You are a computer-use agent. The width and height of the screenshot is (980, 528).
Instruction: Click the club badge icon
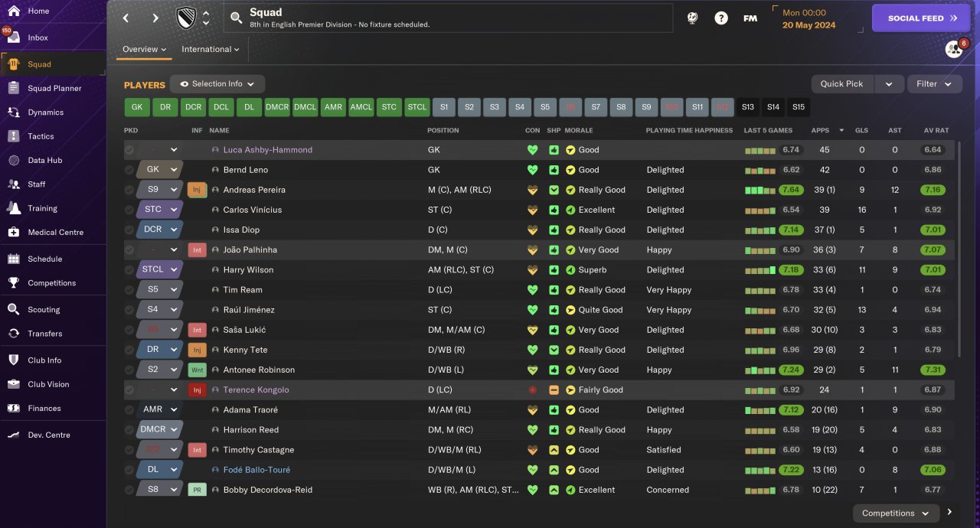pyautogui.click(x=186, y=18)
